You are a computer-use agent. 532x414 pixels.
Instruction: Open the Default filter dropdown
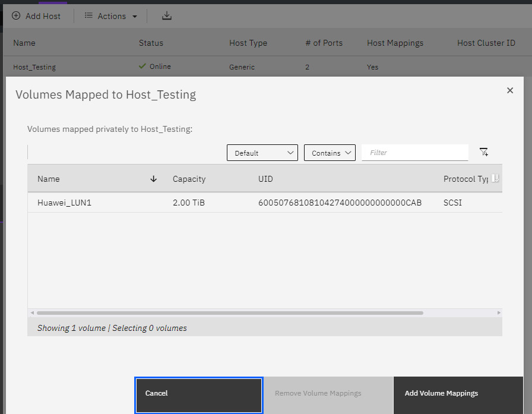click(262, 153)
